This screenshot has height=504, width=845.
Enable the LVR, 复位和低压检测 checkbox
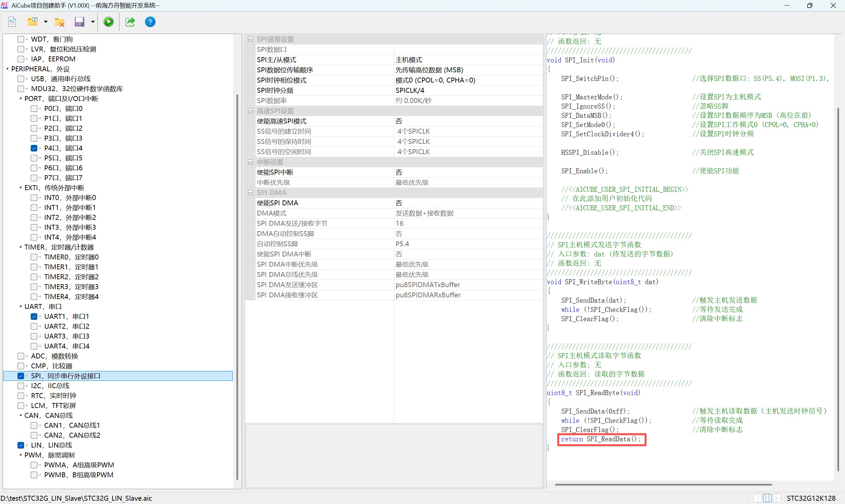[21, 49]
